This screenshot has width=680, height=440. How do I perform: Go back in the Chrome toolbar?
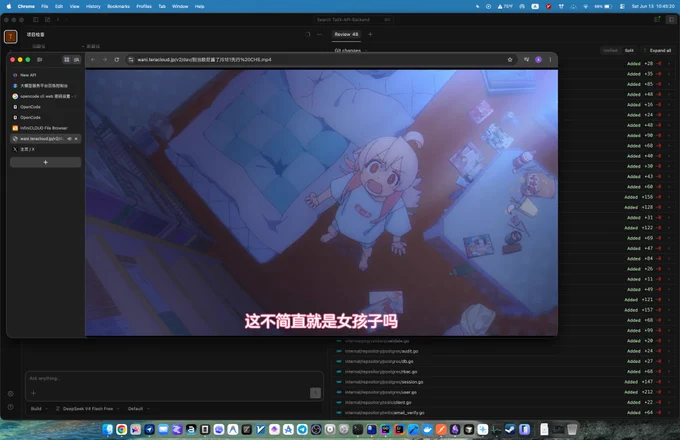pyautogui.click(x=93, y=59)
